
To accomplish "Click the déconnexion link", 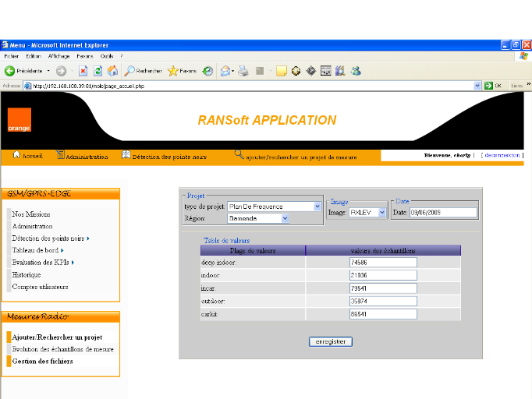I will [x=502, y=155].
